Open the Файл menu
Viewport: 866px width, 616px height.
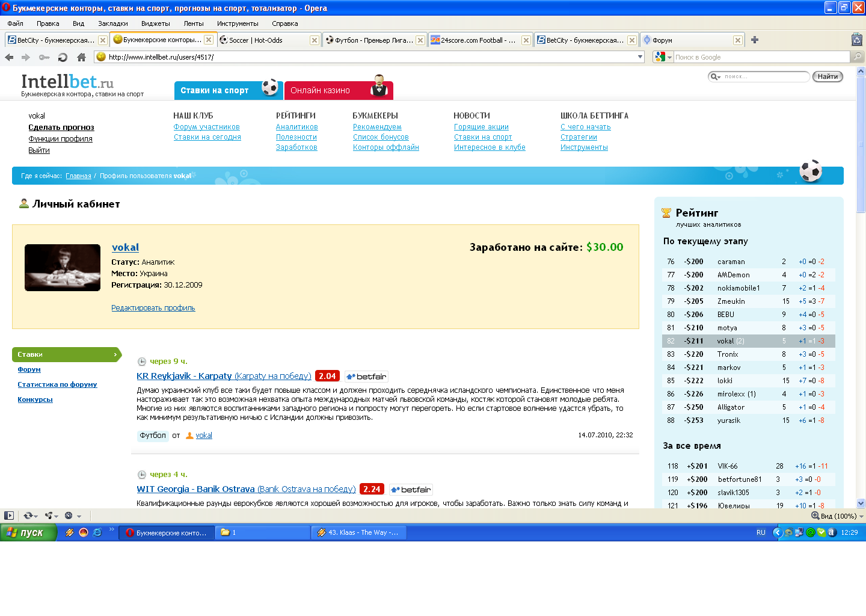tap(16, 23)
